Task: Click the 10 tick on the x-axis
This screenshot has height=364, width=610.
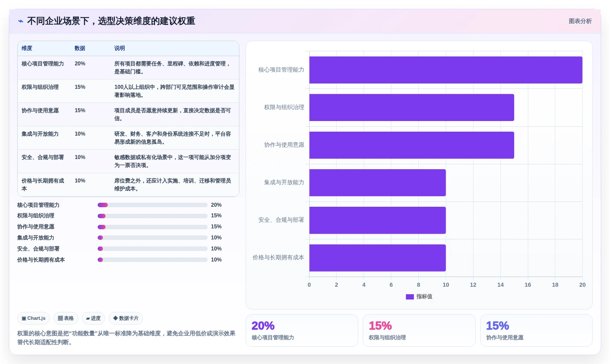Action: pyautogui.click(x=446, y=285)
